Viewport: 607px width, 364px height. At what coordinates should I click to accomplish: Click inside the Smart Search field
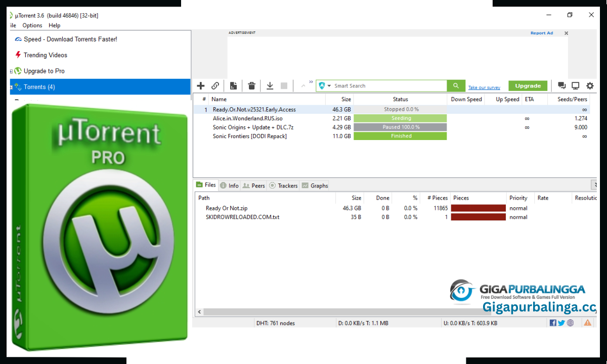pos(389,86)
